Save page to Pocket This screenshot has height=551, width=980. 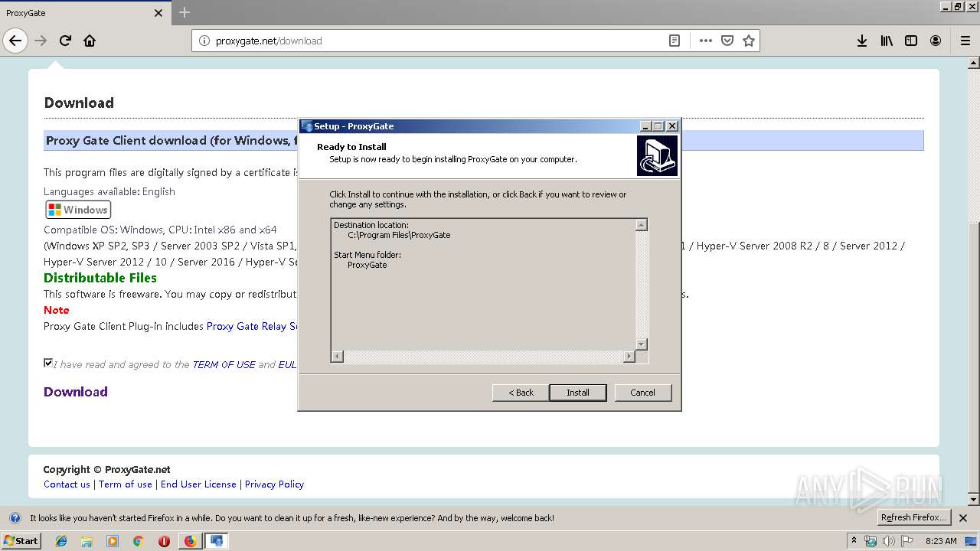[x=727, y=41]
